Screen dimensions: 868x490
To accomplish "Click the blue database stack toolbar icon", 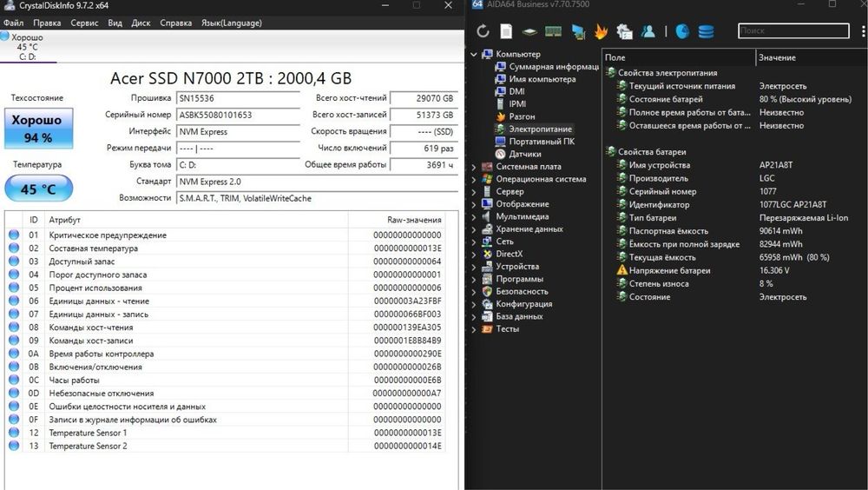I will pyautogui.click(x=706, y=31).
